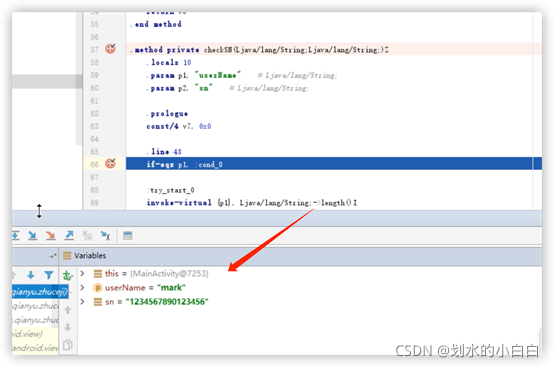Click line number 63 in the gutter
The image size is (554, 367).
[x=94, y=126]
